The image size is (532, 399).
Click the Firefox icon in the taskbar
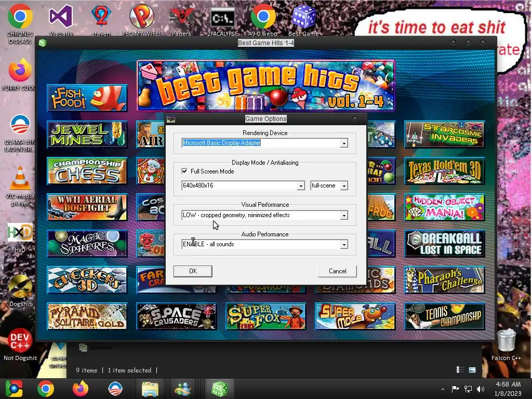[x=81, y=389]
